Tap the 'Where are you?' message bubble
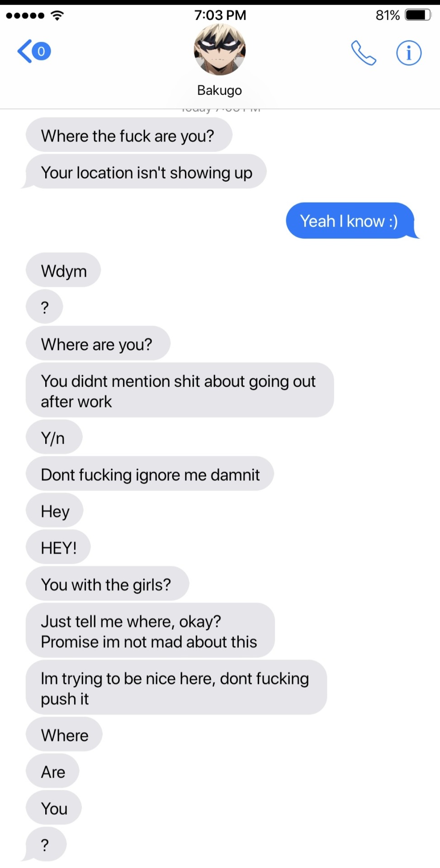Image resolution: width=440 pixels, height=868 pixels. tap(98, 344)
